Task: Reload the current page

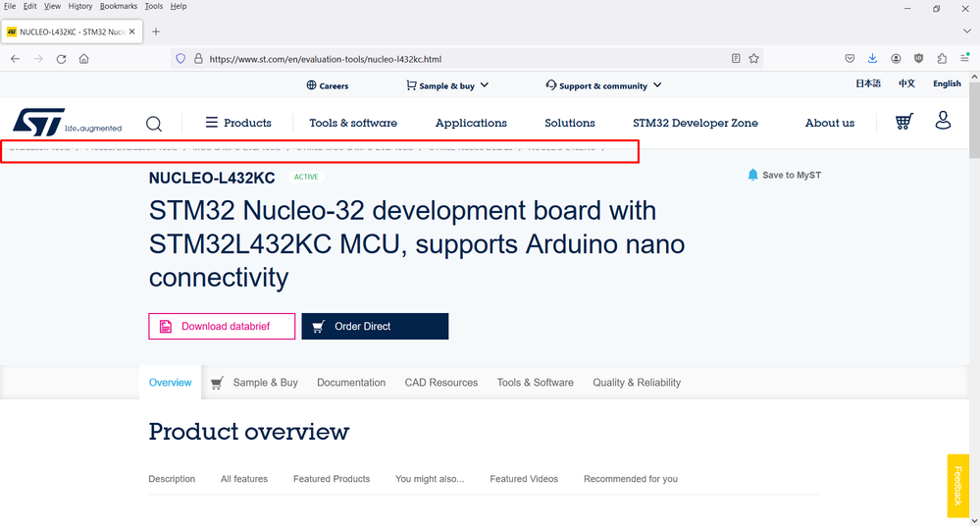Action: [61, 59]
